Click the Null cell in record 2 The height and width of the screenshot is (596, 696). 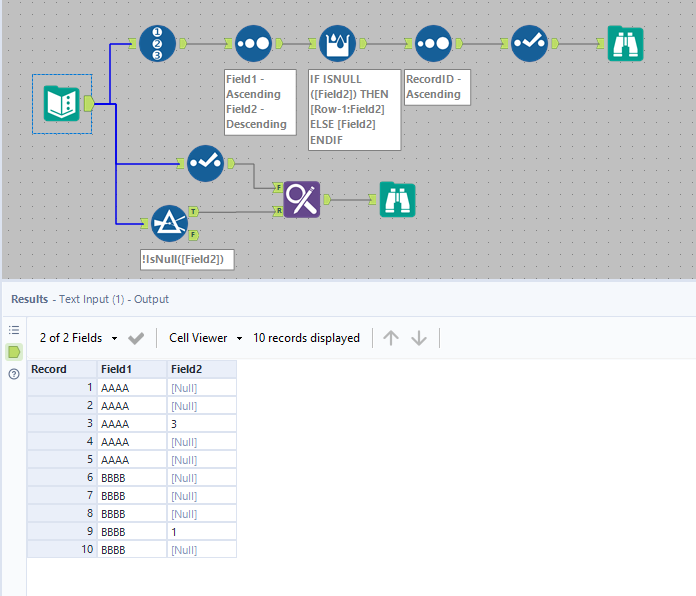coord(202,406)
